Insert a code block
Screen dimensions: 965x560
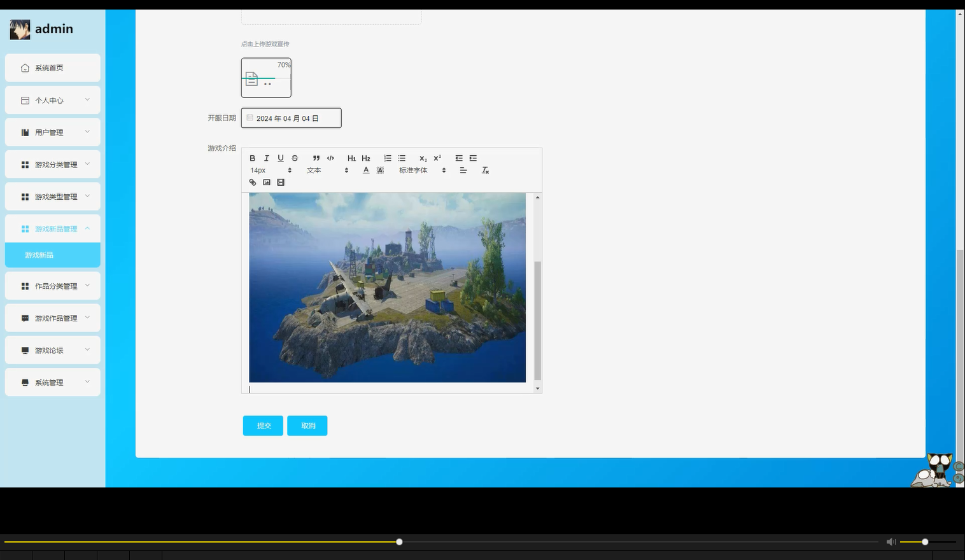pyautogui.click(x=330, y=158)
